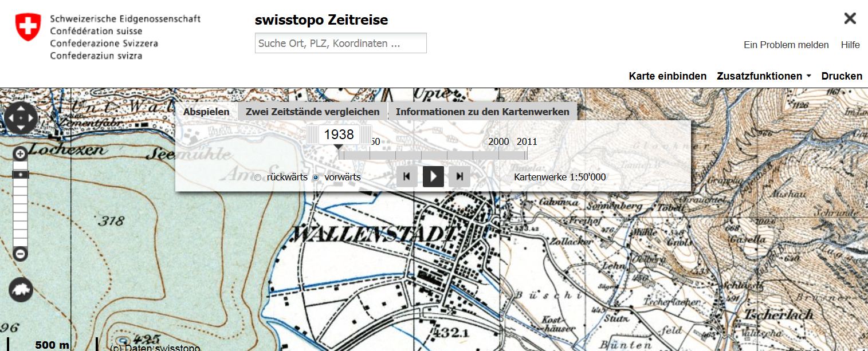Select the rückwärts radio button
Screen dimensions: 868x351
pos(258,178)
